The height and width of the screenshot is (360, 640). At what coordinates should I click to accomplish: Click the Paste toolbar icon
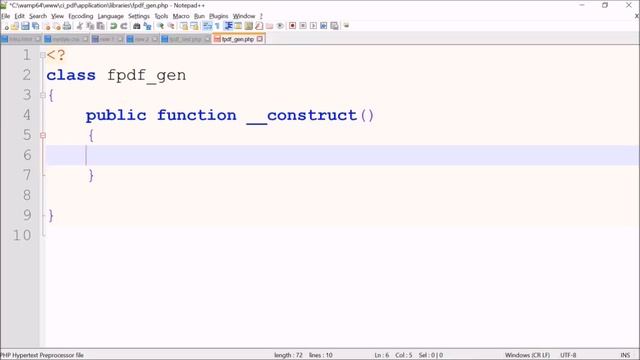tap(100, 26)
